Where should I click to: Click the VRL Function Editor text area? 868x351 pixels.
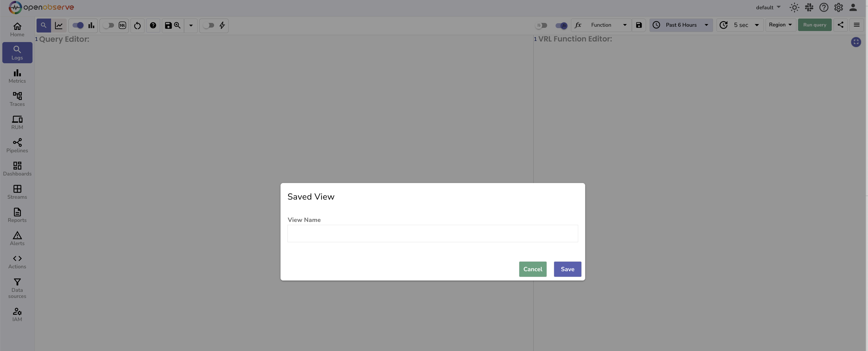tap(699, 193)
